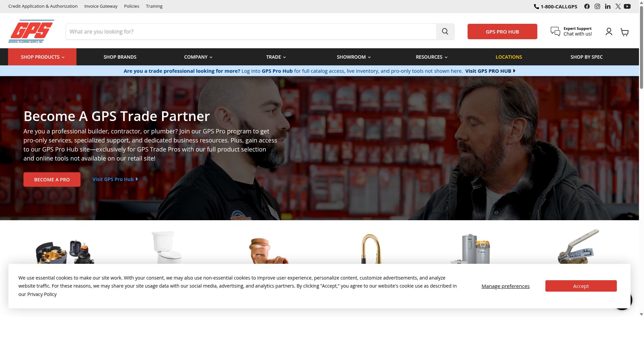This screenshot has width=644, height=362.
Task: Focus the 'What are you looking for?' search field
Action: click(251, 32)
